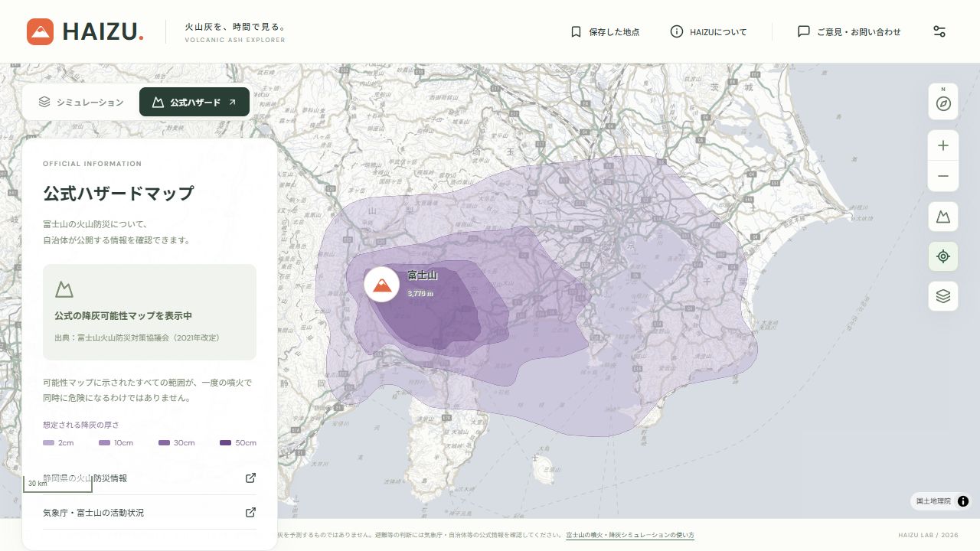Viewport: 980px width, 551px height.
Task: Open the settings sliders icon
Action: coord(939,31)
